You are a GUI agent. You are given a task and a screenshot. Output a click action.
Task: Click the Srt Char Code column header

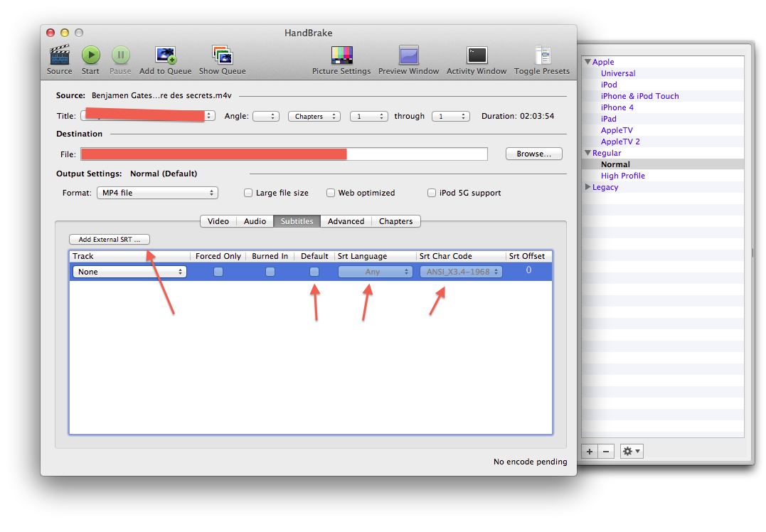461,256
